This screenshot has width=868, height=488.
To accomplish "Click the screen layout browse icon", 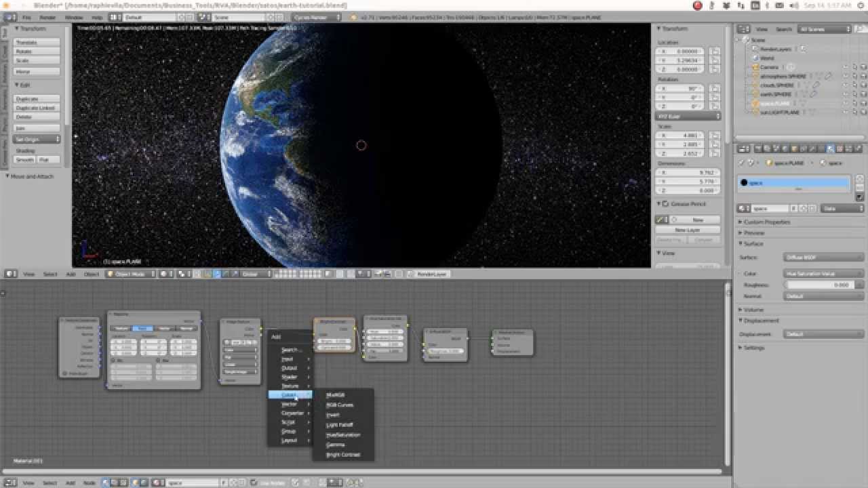I will [115, 17].
